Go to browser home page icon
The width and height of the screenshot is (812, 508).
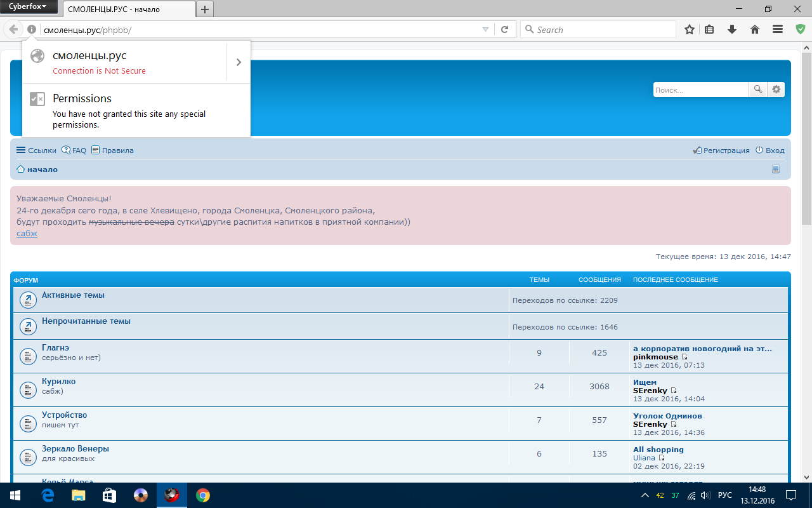click(755, 29)
